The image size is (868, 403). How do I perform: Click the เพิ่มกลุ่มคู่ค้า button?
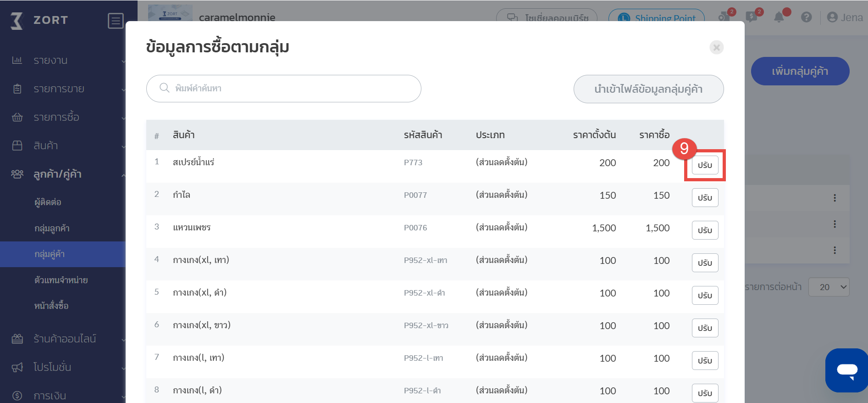click(x=800, y=71)
